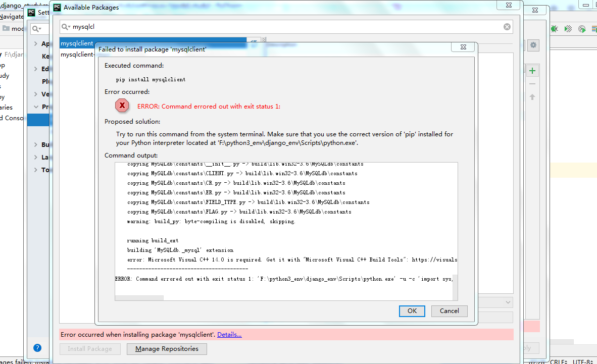Click the run with coverage toolbar icon
597x364 pixels.
(568, 29)
